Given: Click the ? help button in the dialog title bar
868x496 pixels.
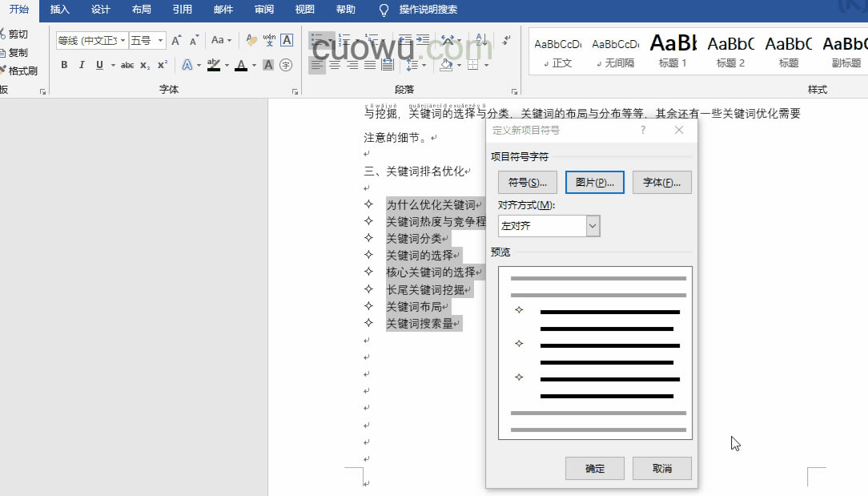Looking at the screenshot, I should click(x=643, y=130).
